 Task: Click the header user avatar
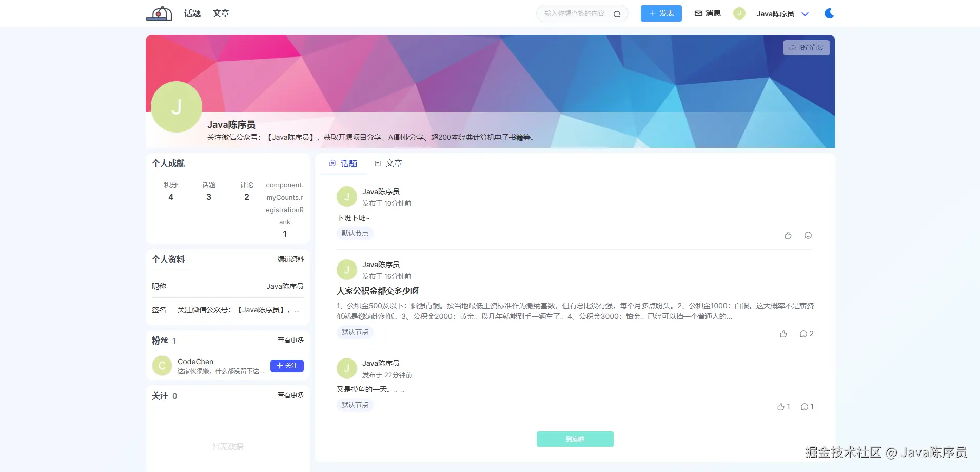pyautogui.click(x=739, y=13)
